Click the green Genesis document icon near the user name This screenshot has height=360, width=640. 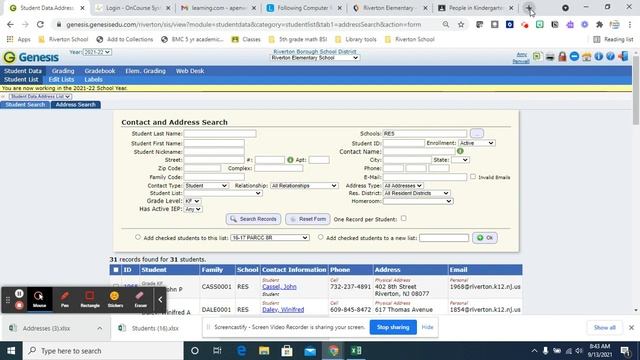point(537,56)
